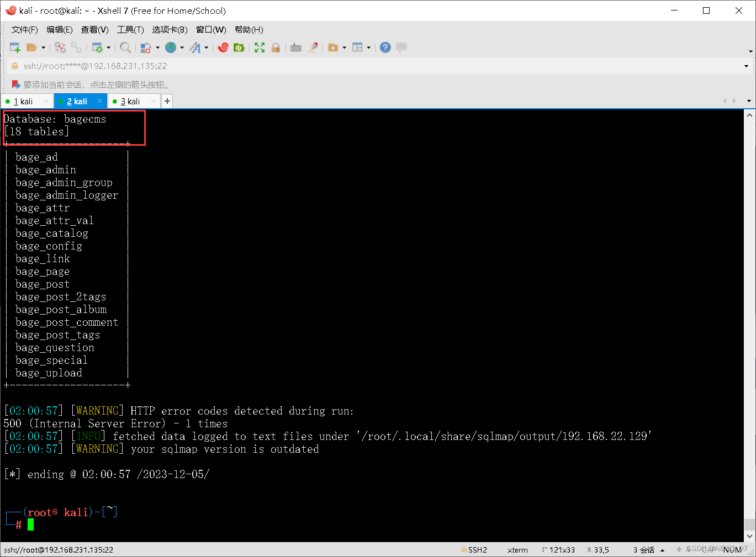Click the toolbar overflow arrow at right edge
Screen dimensions: 756x557
click(750, 51)
